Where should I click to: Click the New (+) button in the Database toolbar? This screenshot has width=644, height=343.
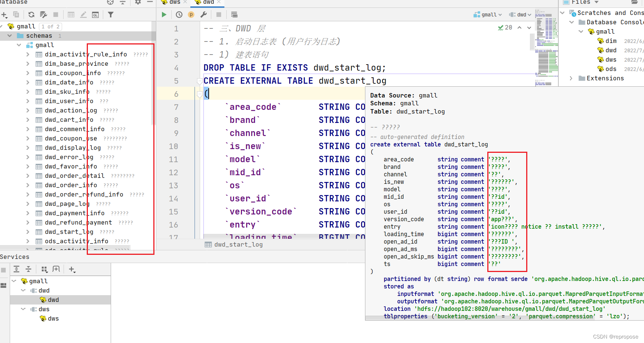click(x=4, y=15)
